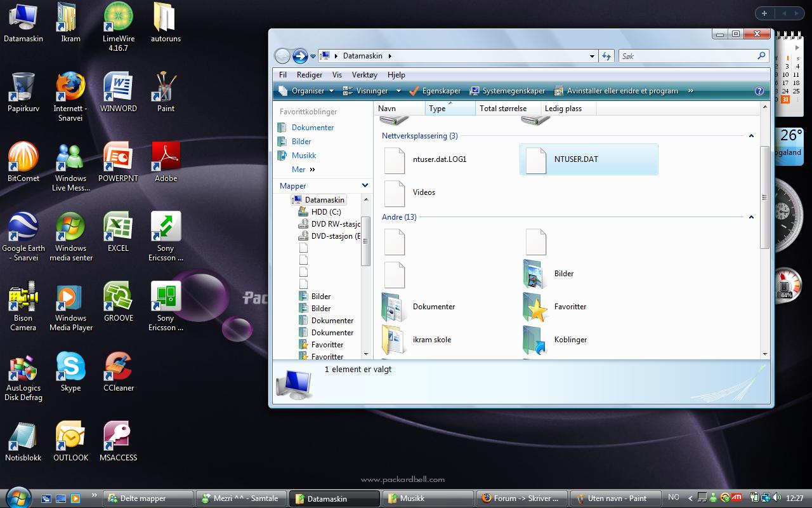The width and height of the screenshot is (812, 508).
Task: Show the recent pages dropdown beside the forward arrow
Action: (x=313, y=57)
